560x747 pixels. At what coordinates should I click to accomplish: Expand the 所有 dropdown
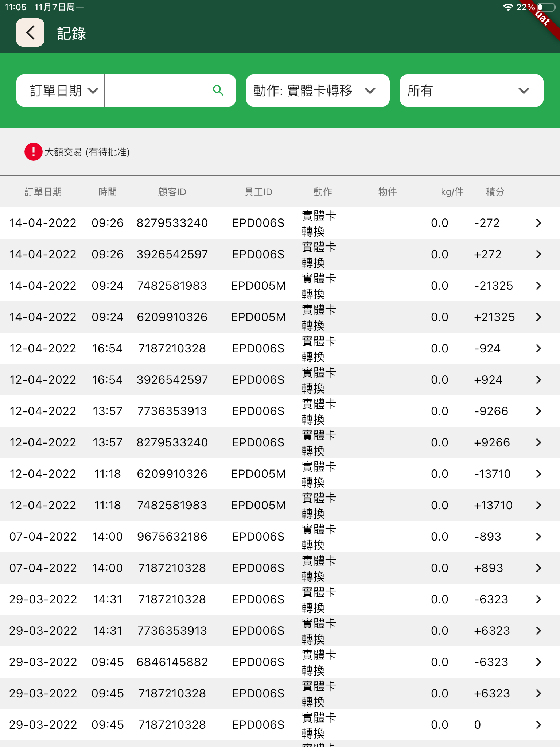pos(471,90)
